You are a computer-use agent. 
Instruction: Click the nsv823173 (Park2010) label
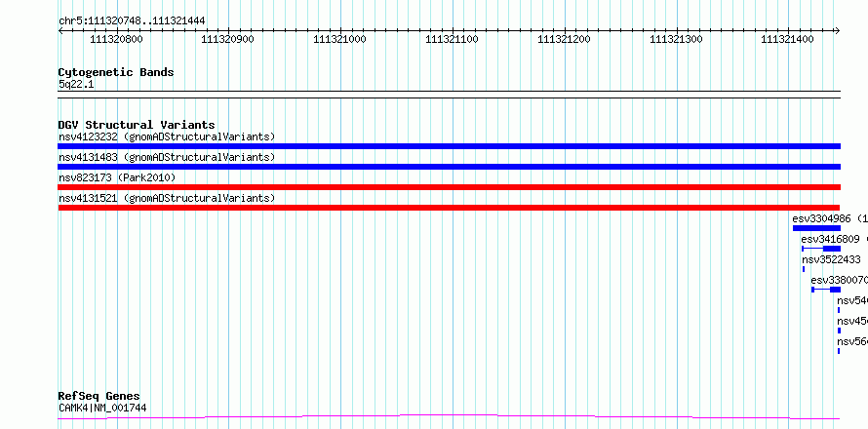(117, 177)
